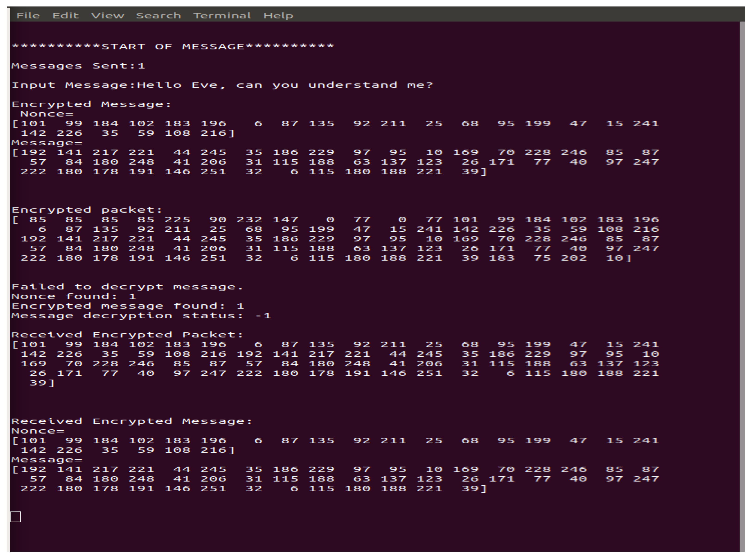The height and width of the screenshot is (560, 753).
Task: Click 'Message decryption status: -1' line
Action: 141,316
